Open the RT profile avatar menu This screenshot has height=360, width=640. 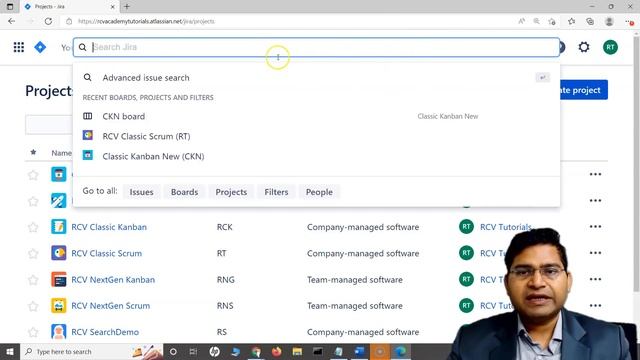coord(611,47)
